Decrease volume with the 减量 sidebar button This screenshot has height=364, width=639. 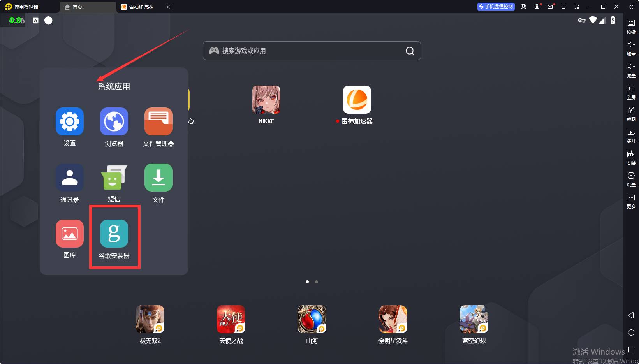[631, 70]
